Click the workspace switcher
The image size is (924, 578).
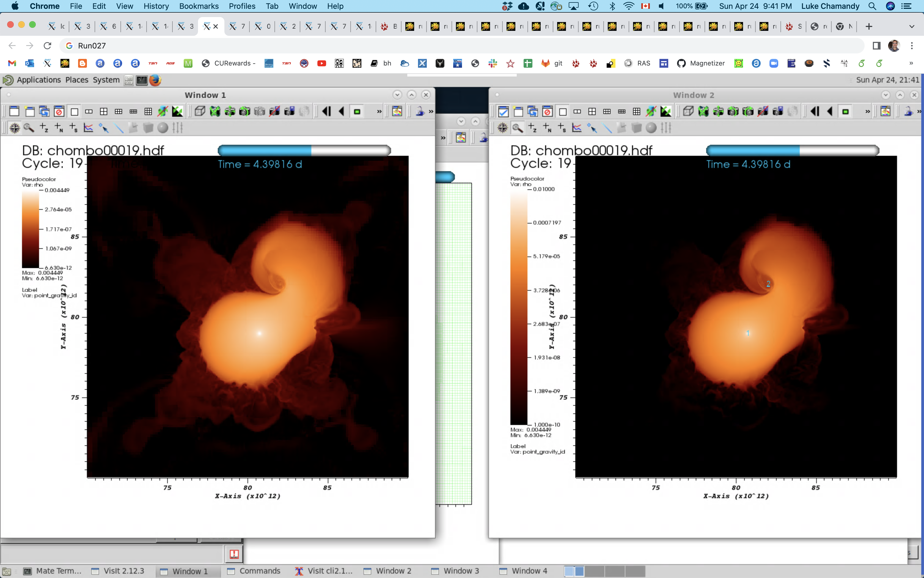pos(605,571)
